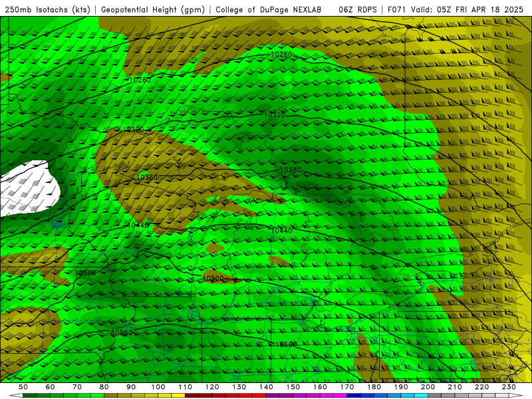The width and height of the screenshot is (532, 399).
Task: Click the 100 tick label on the color bar
Action: (158, 387)
